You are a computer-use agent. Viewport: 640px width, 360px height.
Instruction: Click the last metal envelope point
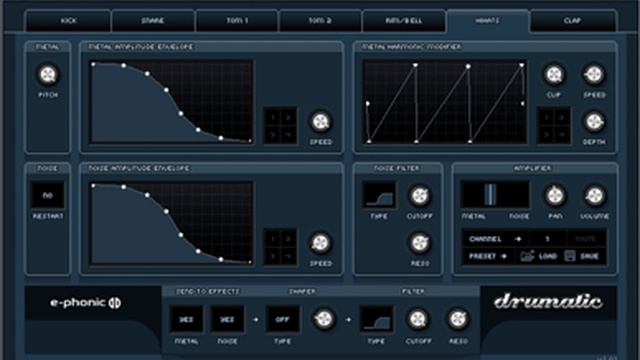250,141
